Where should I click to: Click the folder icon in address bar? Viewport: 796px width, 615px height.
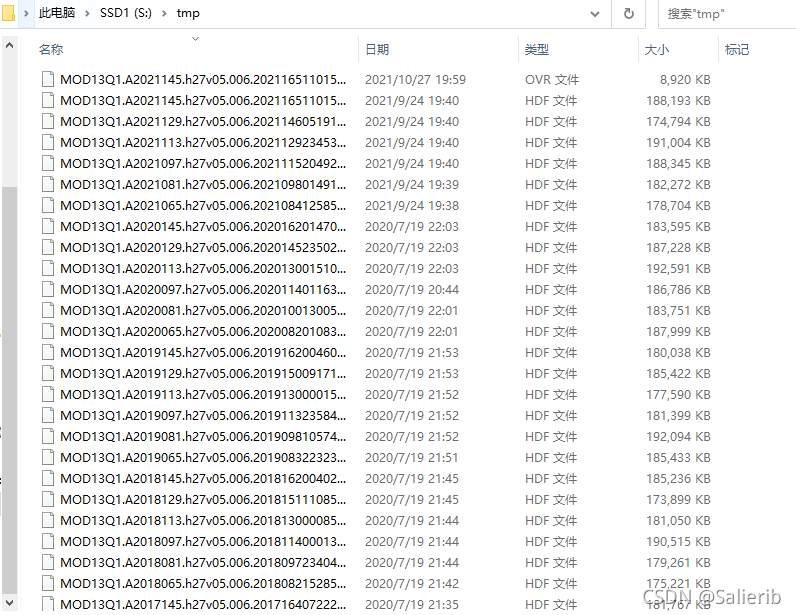pos(8,13)
